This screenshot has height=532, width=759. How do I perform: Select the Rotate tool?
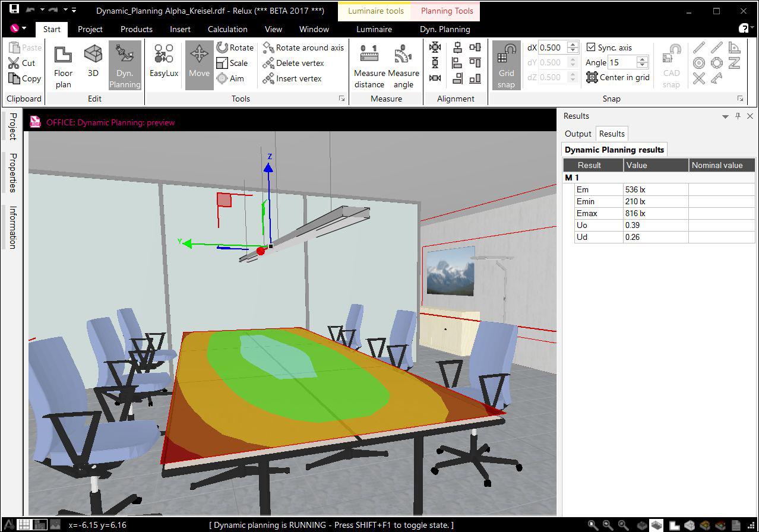pos(235,47)
